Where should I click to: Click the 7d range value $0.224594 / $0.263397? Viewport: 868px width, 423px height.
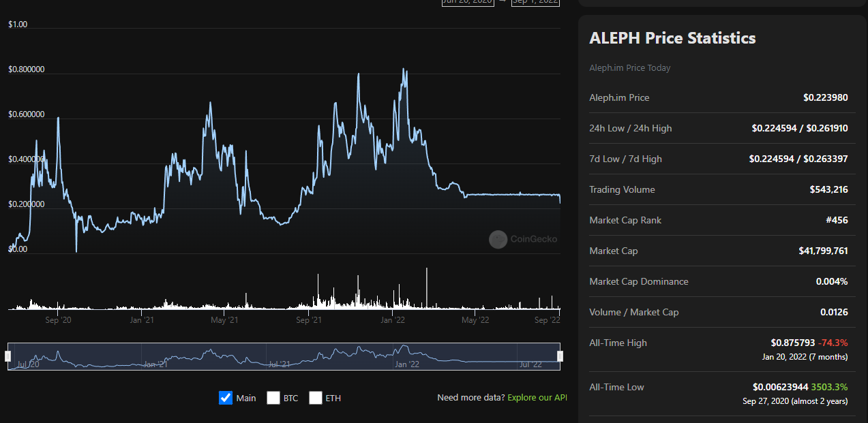(x=798, y=159)
